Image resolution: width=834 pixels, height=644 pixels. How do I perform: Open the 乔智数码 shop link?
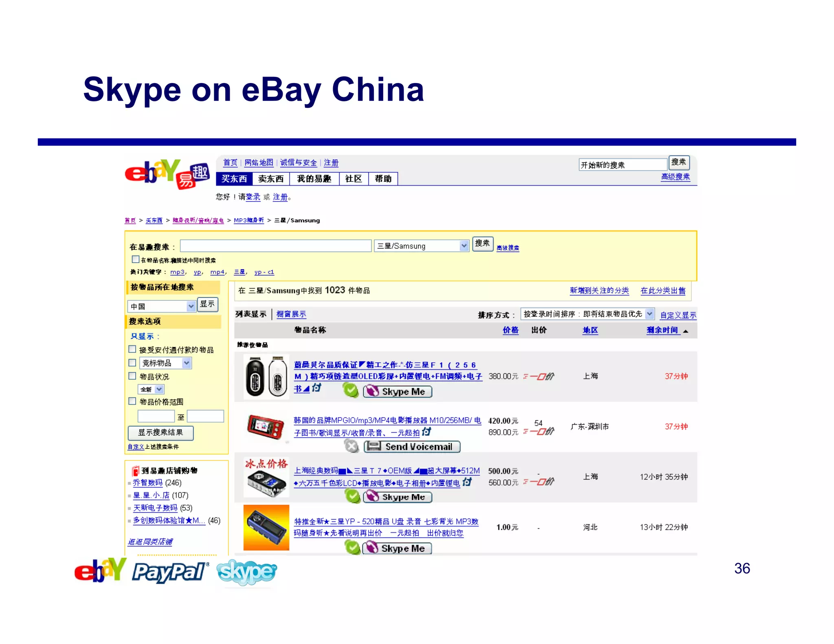click(x=147, y=483)
